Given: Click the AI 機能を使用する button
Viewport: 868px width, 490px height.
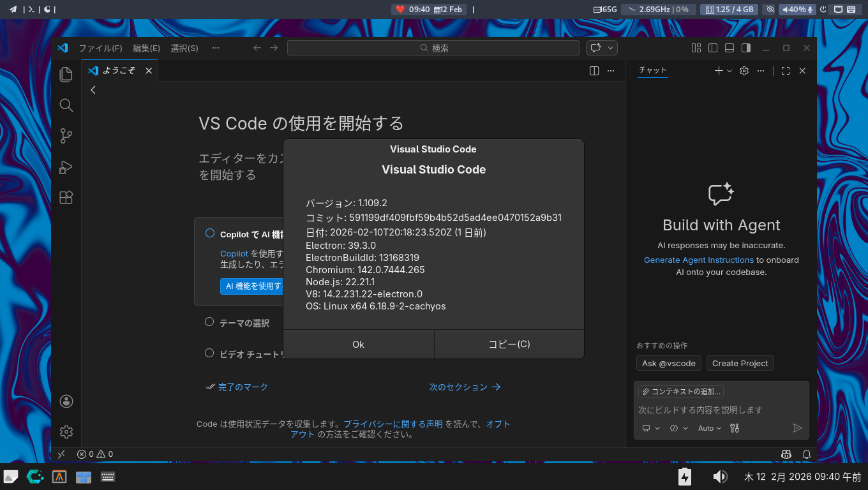Looking at the screenshot, I should click(x=253, y=286).
